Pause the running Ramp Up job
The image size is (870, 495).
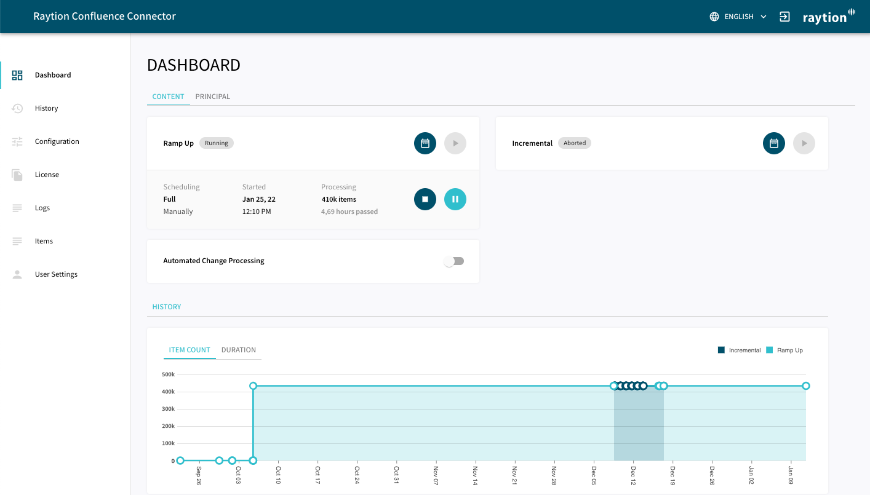[455, 199]
